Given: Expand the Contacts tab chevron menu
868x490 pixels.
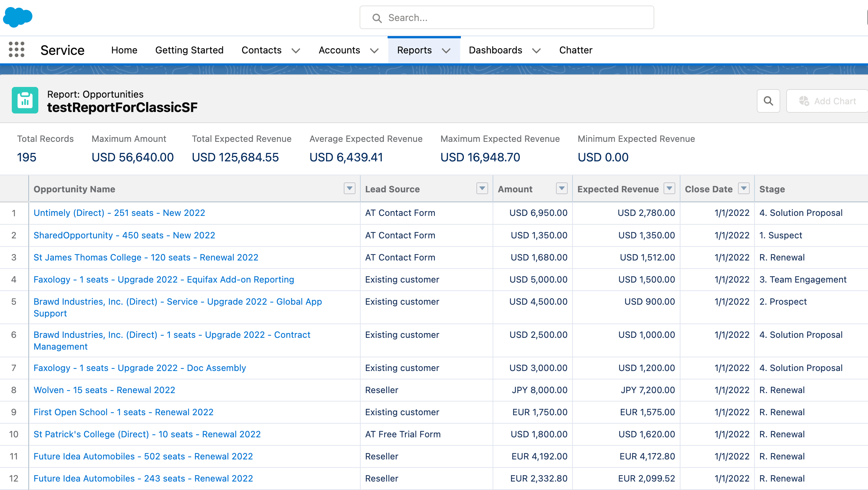Looking at the screenshot, I should pos(296,50).
